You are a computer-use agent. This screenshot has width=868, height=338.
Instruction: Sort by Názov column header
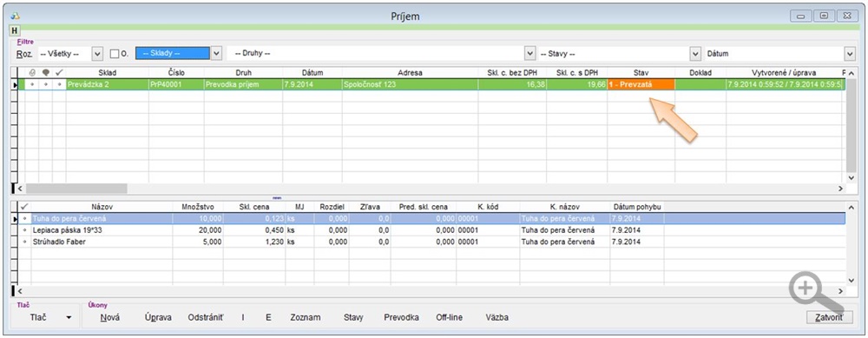click(102, 207)
